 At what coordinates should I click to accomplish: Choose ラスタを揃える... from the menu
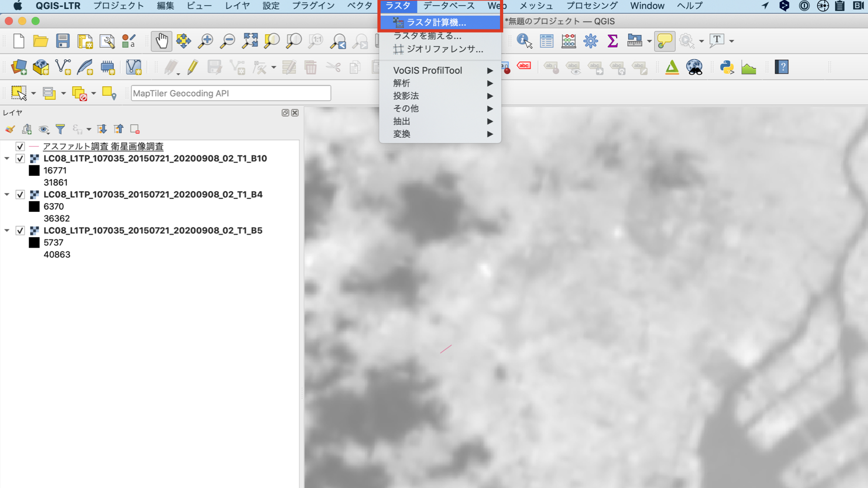[x=440, y=36]
